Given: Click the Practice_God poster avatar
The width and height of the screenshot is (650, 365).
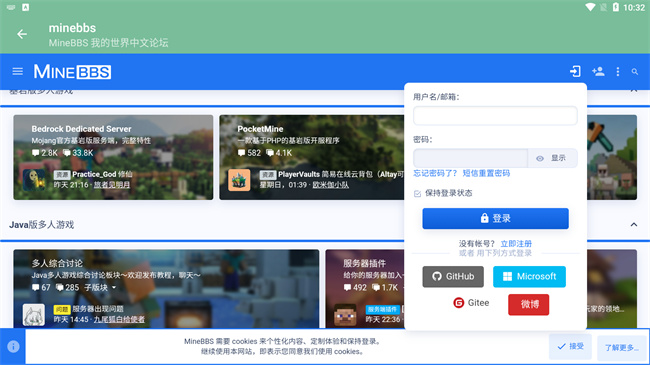Looking at the screenshot, I should click(34, 180).
